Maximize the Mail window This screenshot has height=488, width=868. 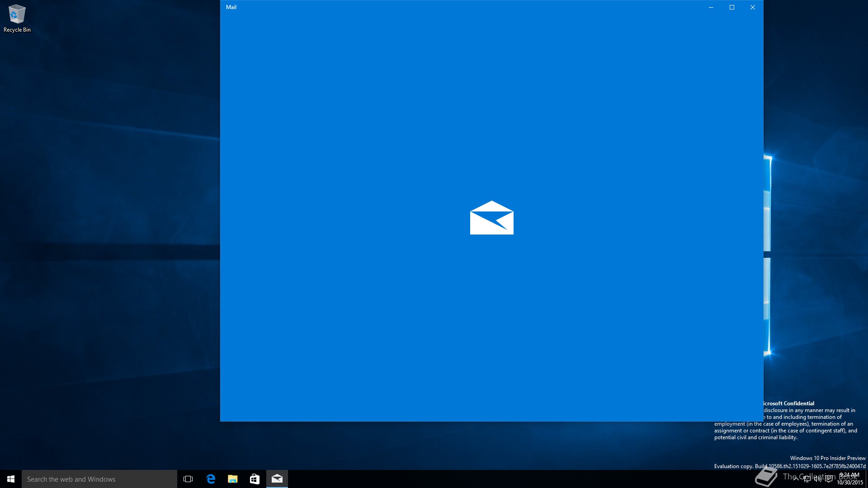tap(732, 7)
